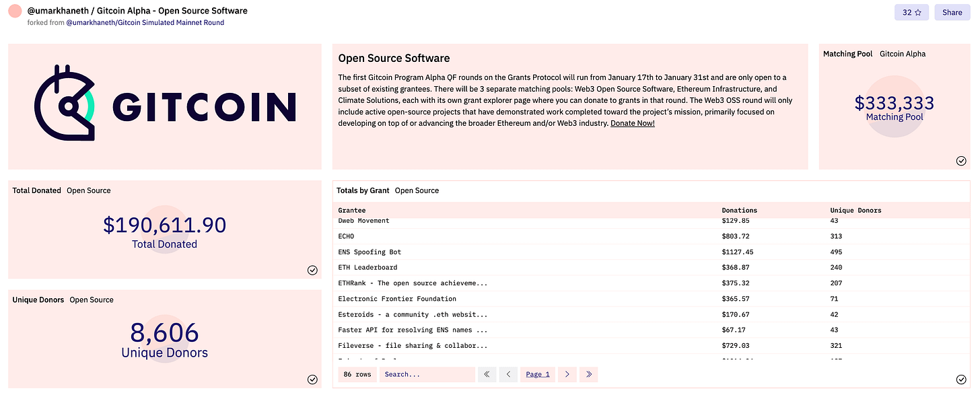Sort by the Donations column header
The width and height of the screenshot is (980, 395).
point(740,210)
